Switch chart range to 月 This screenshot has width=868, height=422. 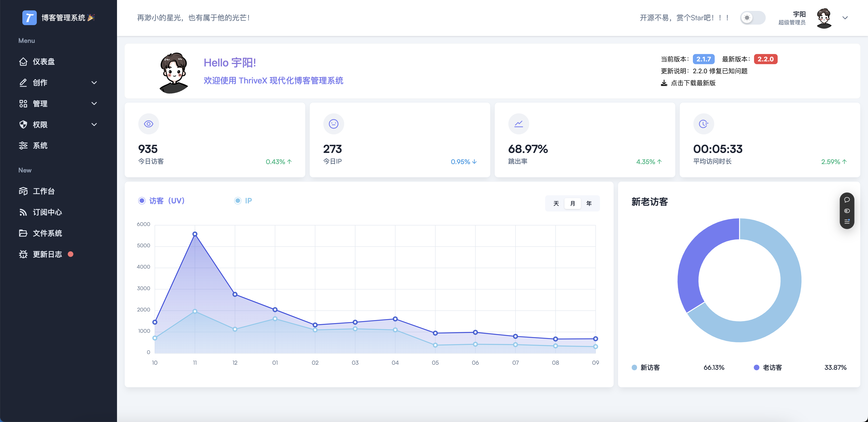pos(573,203)
